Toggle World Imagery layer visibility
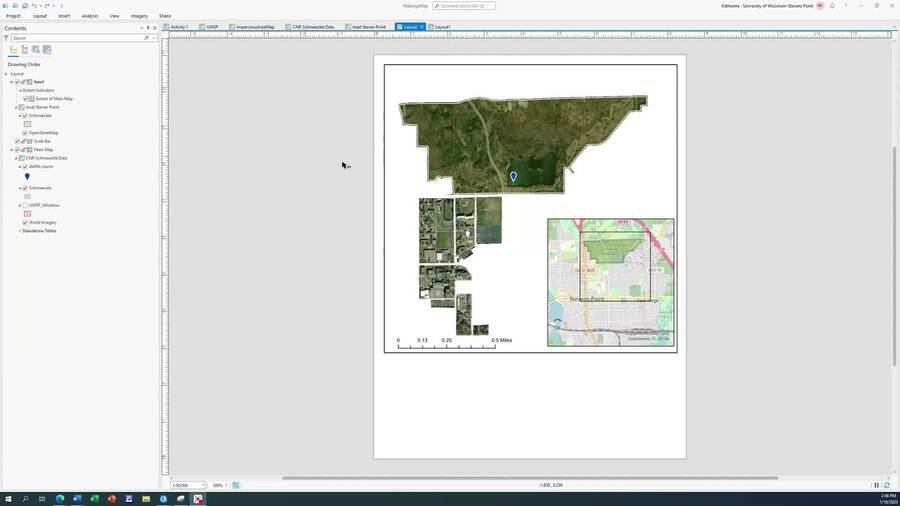 coord(25,223)
